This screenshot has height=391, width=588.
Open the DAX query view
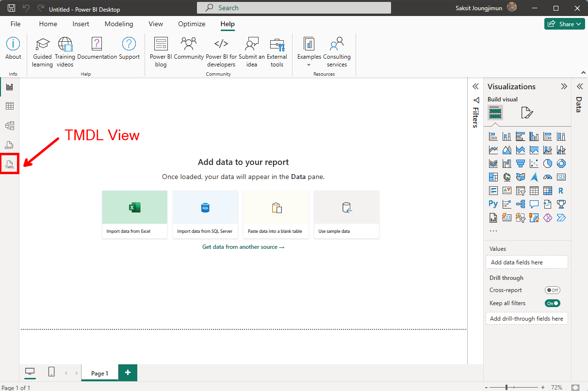click(x=10, y=144)
